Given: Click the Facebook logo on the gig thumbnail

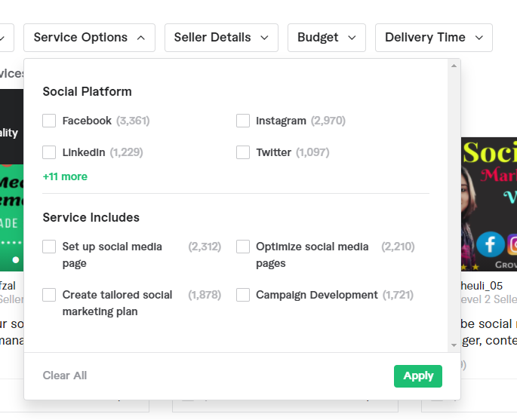Looking at the screenshot, I should (490, 244).
